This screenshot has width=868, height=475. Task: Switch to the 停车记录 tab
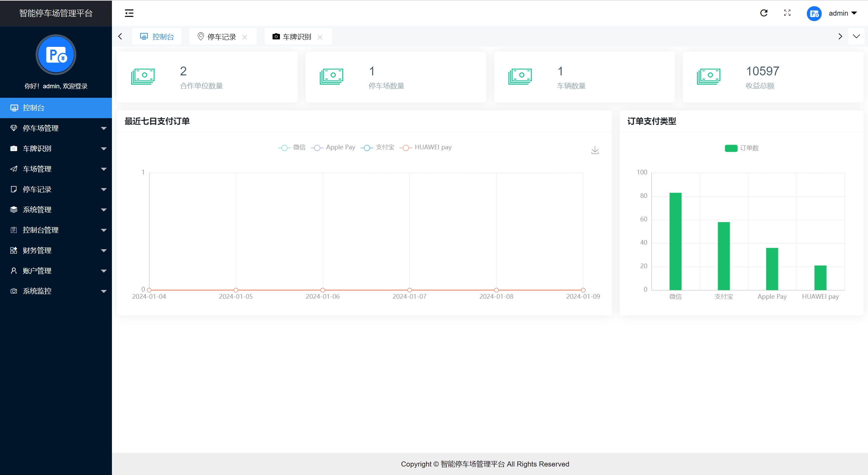(x=221, y=37)
